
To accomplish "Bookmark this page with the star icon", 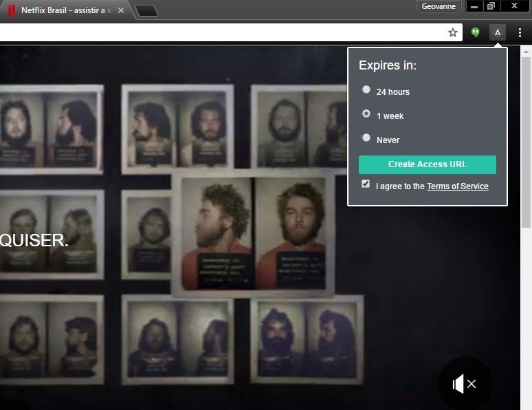I will (452, 32).
